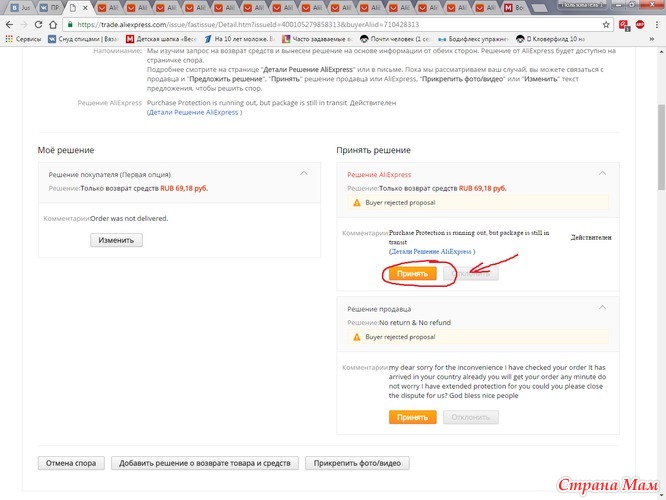Switch to the first Jus tab
This screenshot has width=666, height=500.
pyautogui.click(x=20, y=8)
